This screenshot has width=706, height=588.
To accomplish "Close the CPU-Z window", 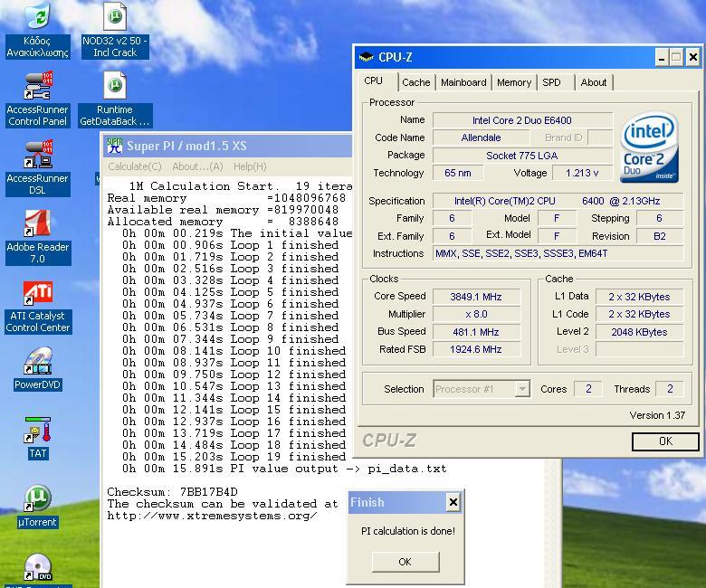I will [x=693, y=57].
